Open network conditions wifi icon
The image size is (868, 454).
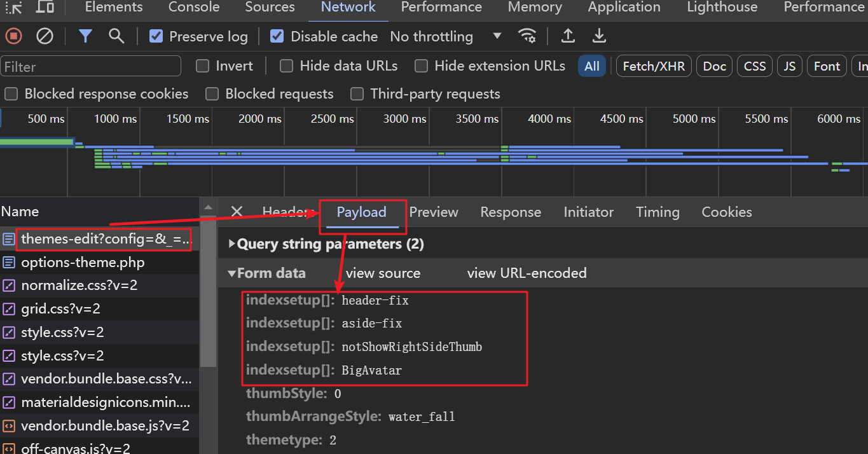[x=527, y=36]
